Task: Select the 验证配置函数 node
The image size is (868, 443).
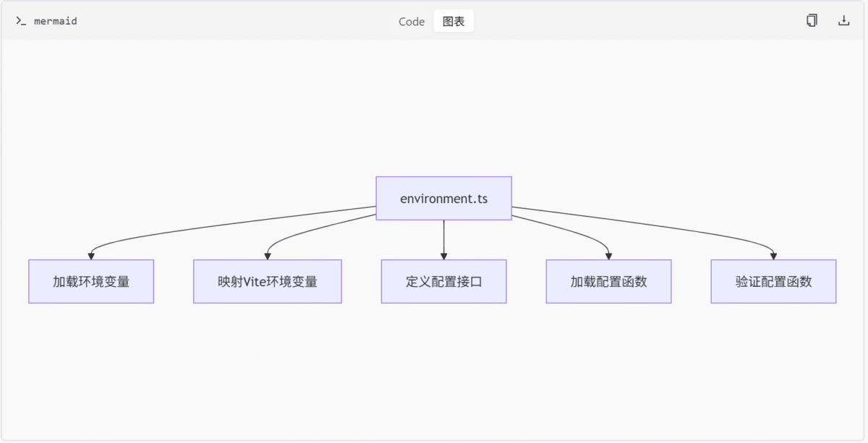Action: 773,281
